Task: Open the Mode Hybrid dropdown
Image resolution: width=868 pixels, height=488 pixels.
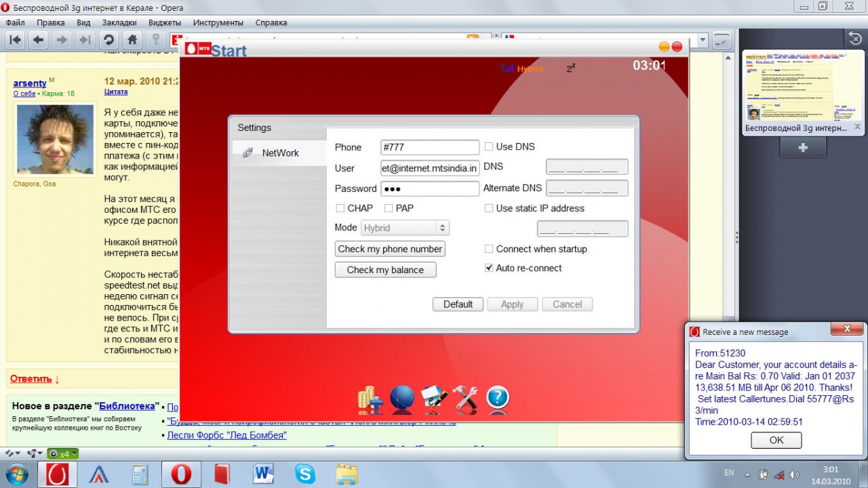Action: point(405,228)
